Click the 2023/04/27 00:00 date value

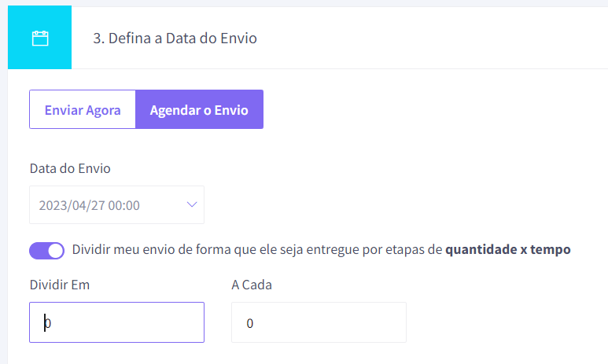click(x=89, y=205)
